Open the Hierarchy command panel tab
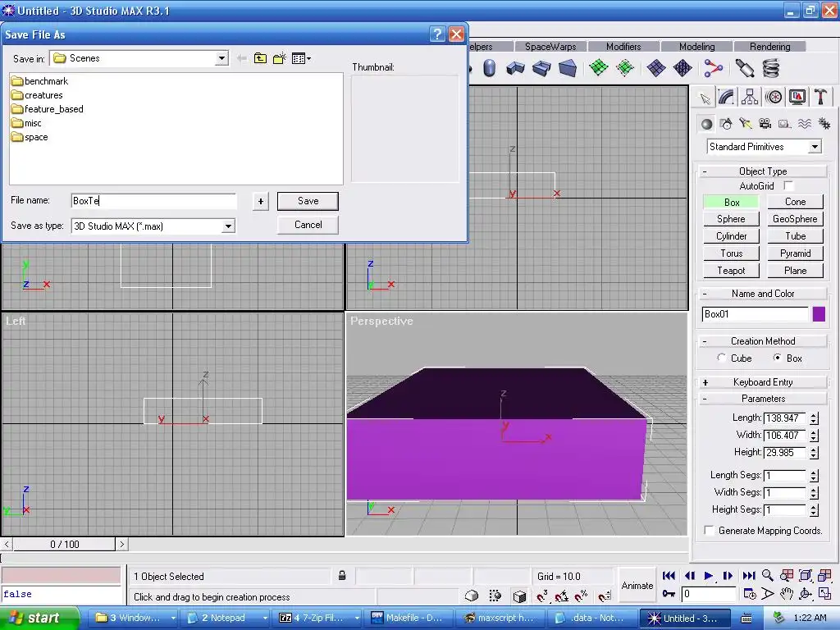The width and height of the screenshot is (840, 630). tap(750, 98)
